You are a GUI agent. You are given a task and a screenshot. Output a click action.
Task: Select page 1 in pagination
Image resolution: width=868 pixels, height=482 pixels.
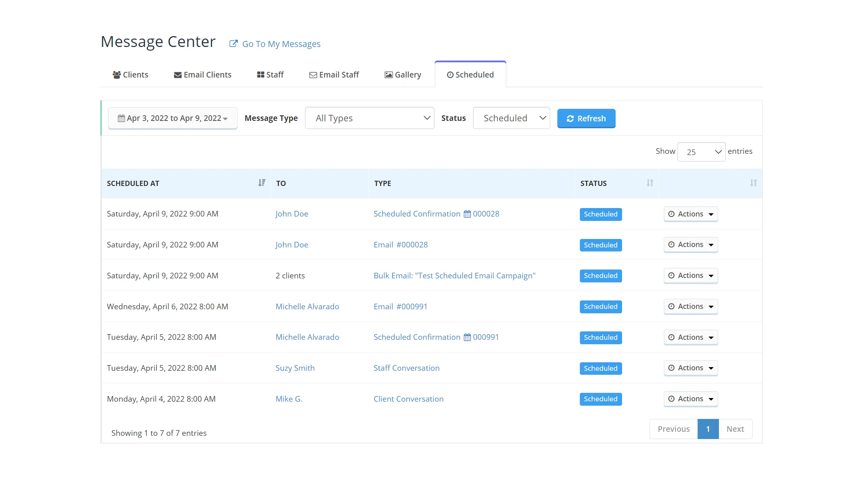pos(708,429)
